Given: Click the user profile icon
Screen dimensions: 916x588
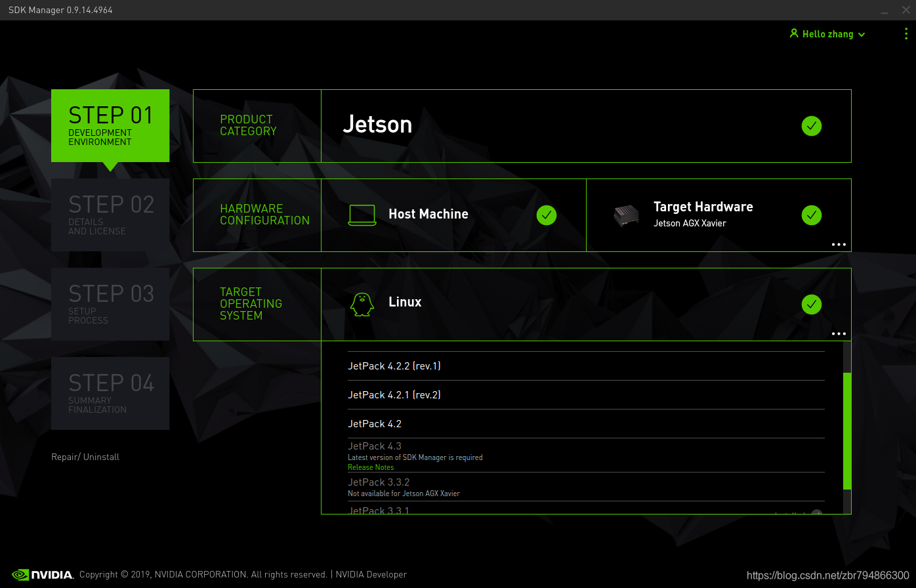Looking at the screenshot, I should tap(794, 33).
